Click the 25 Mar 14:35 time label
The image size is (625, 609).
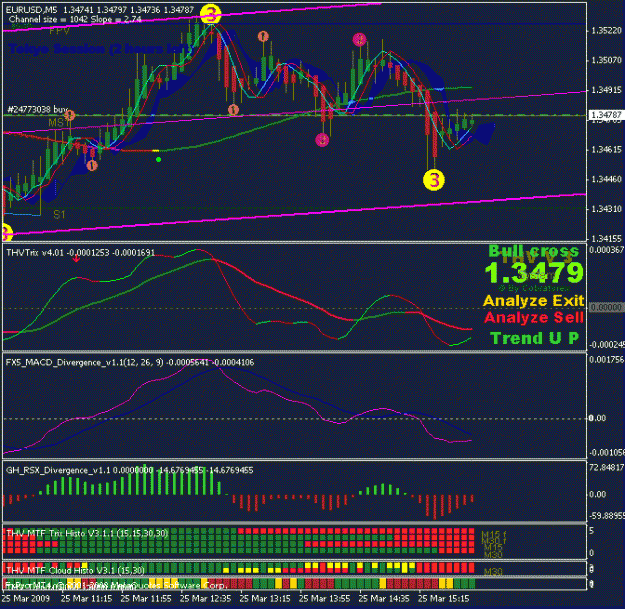(384, 598)
